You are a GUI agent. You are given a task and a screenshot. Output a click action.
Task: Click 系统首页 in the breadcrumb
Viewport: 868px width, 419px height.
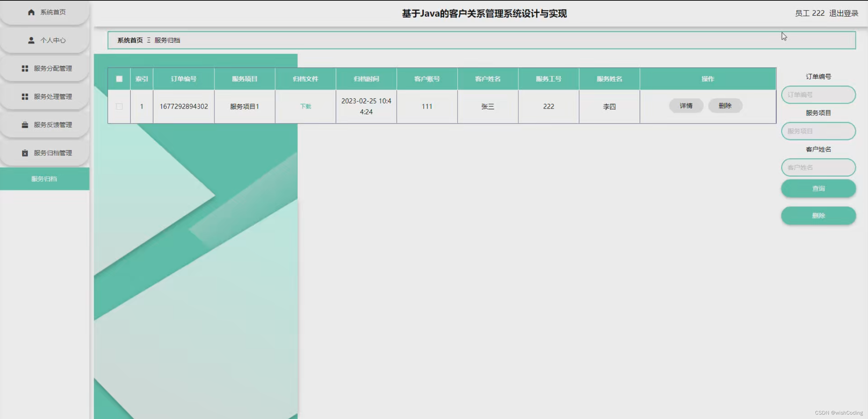[x=130, y=40]
